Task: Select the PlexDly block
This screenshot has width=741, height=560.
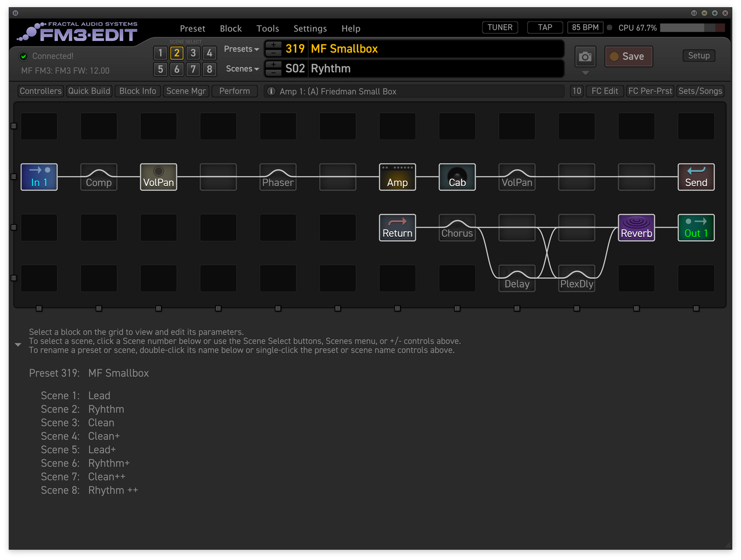Action: click(577, 278)
